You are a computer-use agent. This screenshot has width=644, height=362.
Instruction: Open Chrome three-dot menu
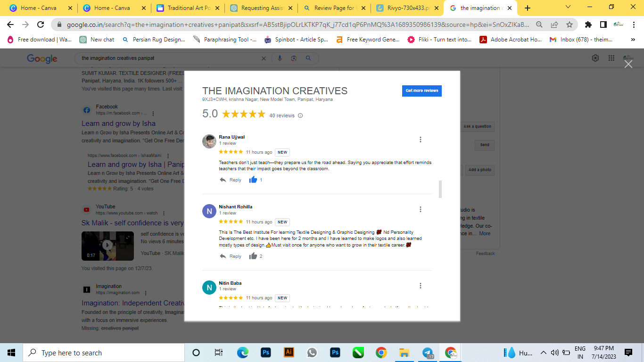[x=635, y=25]
